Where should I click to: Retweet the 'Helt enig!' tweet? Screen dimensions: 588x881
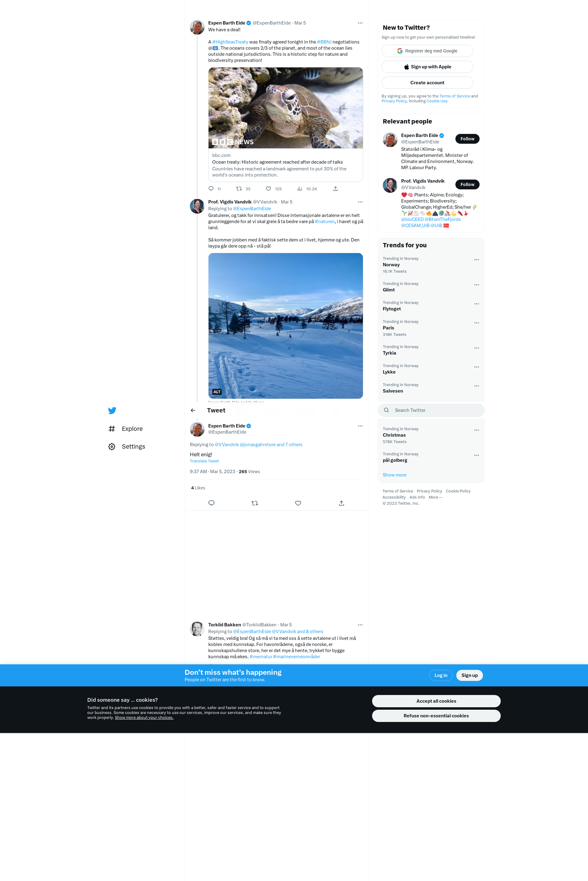(254, 503)
